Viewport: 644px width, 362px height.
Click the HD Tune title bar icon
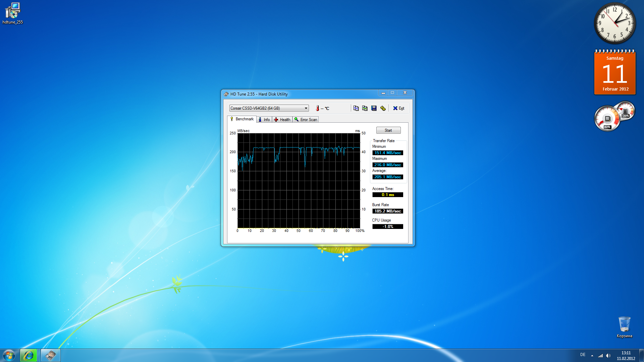pos(226,94)
